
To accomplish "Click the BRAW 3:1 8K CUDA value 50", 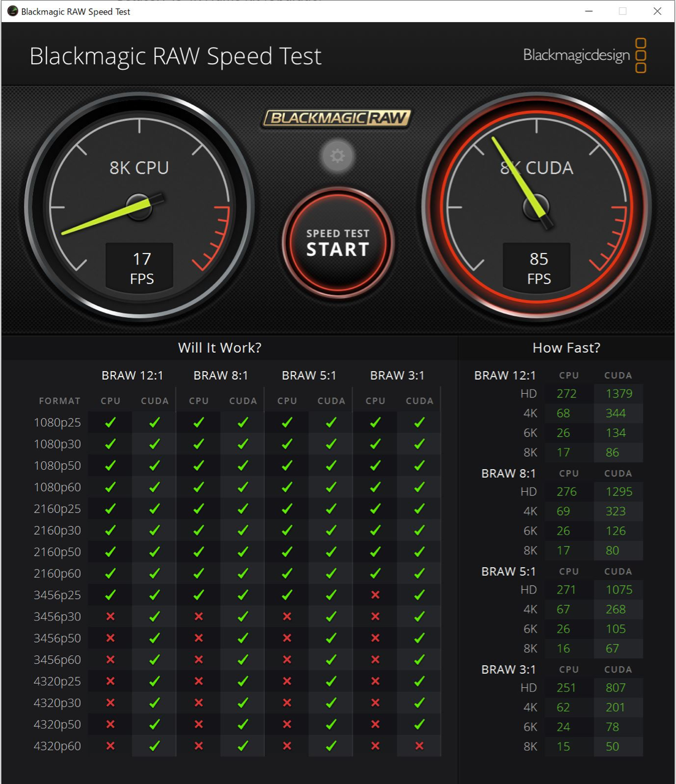I will point(612,747).
